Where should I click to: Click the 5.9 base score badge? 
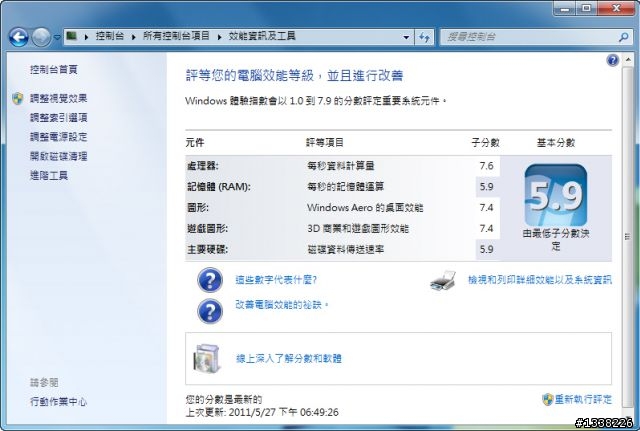[556, 195]
